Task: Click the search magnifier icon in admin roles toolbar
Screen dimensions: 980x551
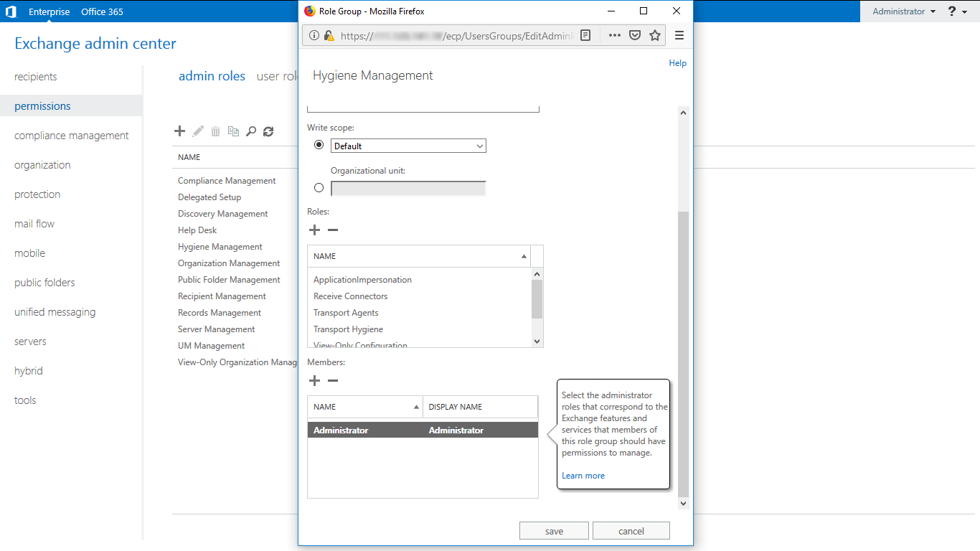Action: point(251,131)
